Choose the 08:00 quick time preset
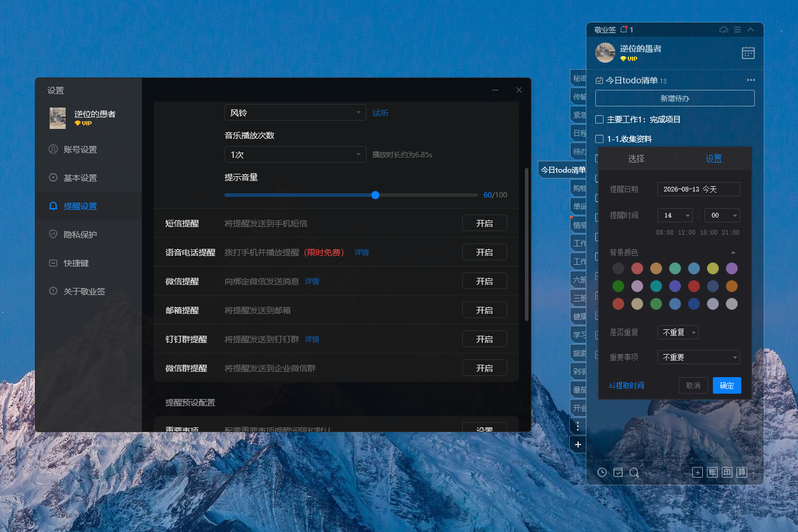The height and width of the screenshot is (532, 798). 665,232
